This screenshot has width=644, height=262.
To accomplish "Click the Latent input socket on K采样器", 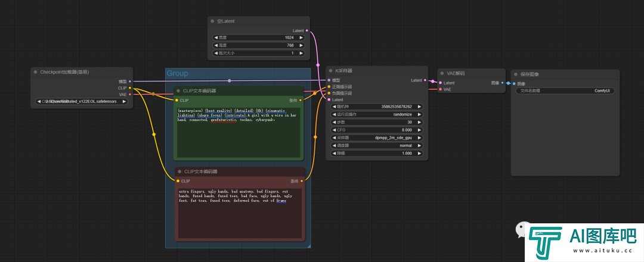I will 329,99.
